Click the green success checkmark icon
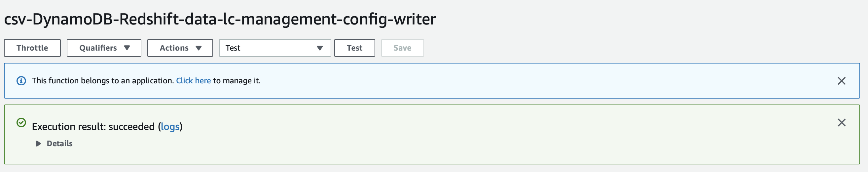The width and height of the screenshot is (868, 172). (21, 122)
